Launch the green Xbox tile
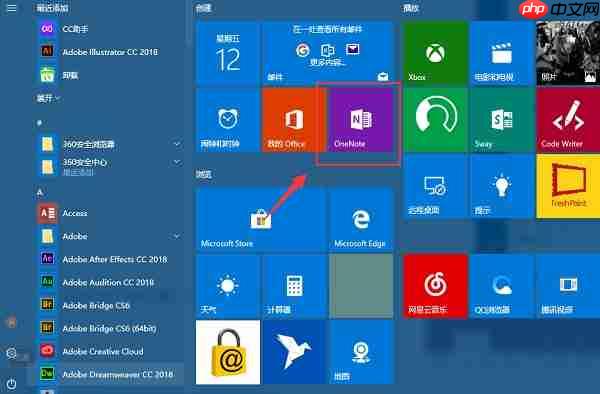The image size is (600, 394). (436, 54)
